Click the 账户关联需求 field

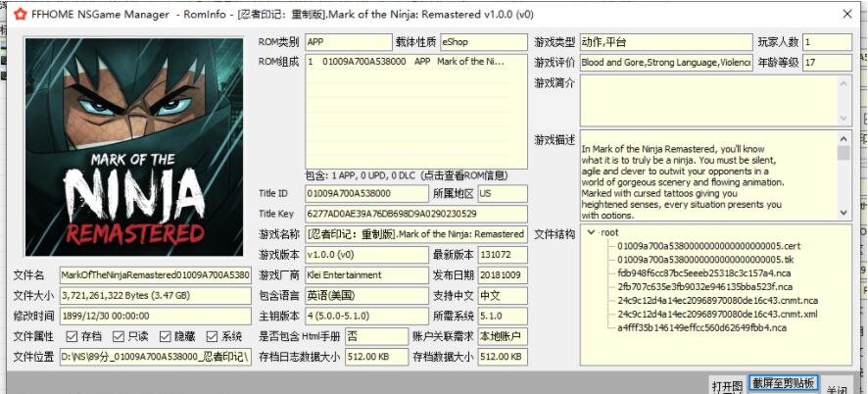pyautogui.click(x=503, y=336)
